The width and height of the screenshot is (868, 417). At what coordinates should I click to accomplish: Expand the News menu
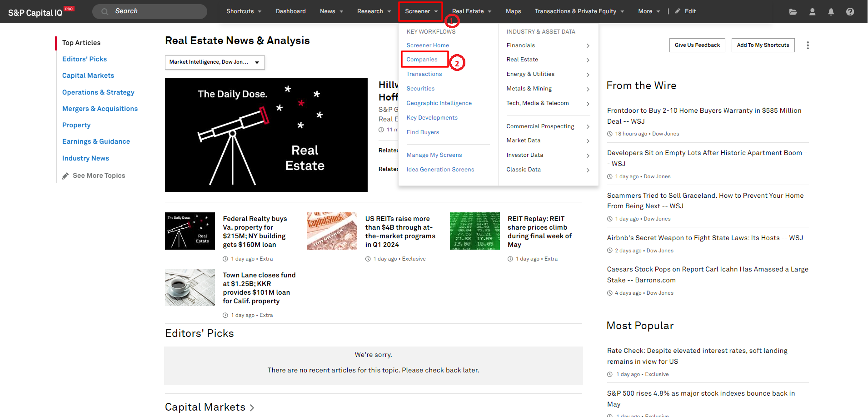point(331,11)
